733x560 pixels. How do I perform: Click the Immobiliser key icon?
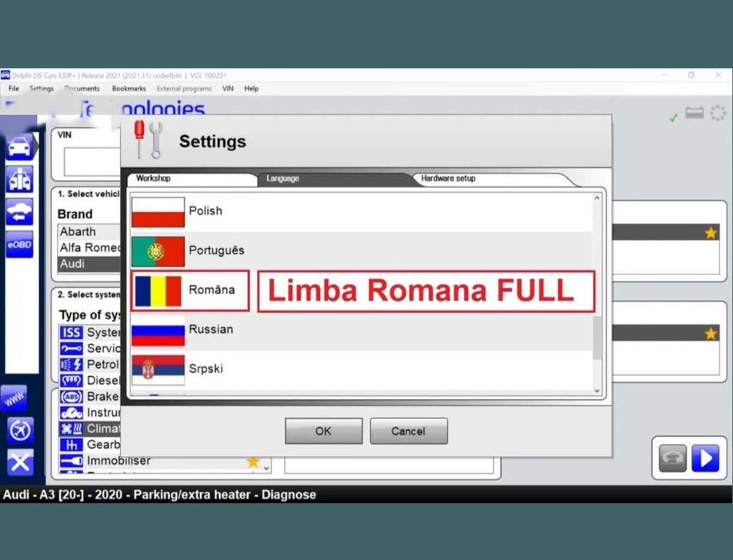[71, 461]
